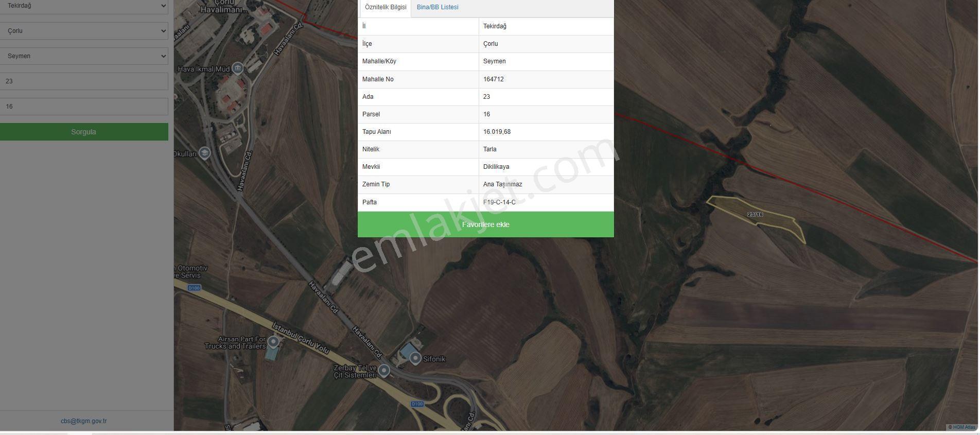The width and height of the screenshot is (980, 435).
Task: Click the lower D100 highway shield
Action: [417, 404]
